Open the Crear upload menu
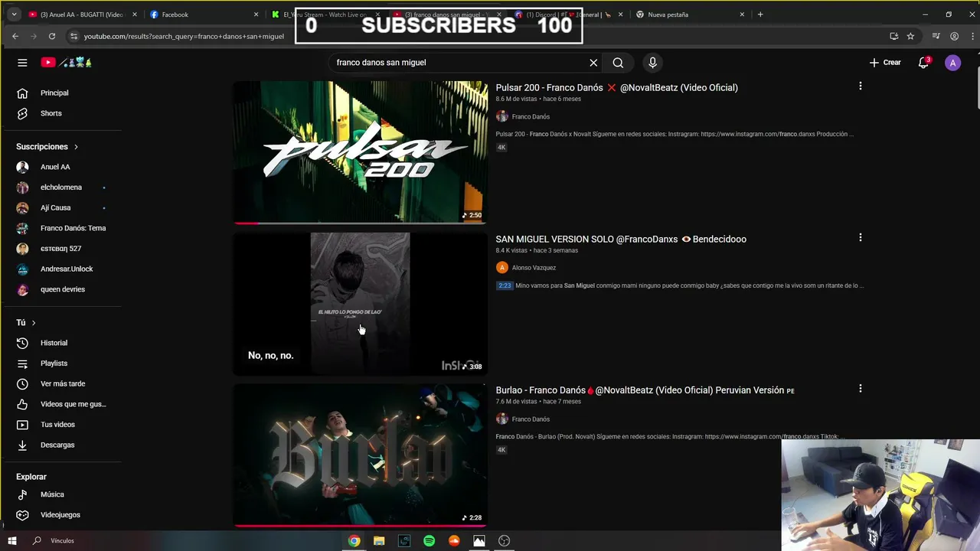This screenshot has width=980, height=551. [x=885, y=63]
